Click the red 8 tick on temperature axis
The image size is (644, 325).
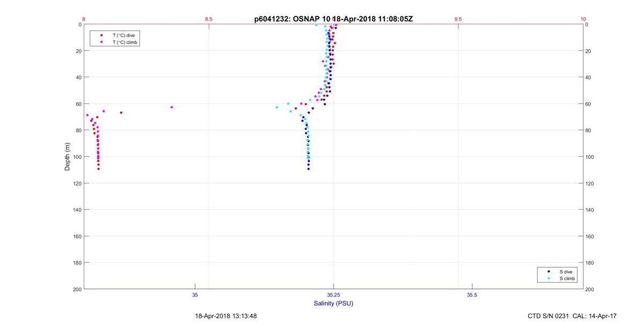click(84, 19)
